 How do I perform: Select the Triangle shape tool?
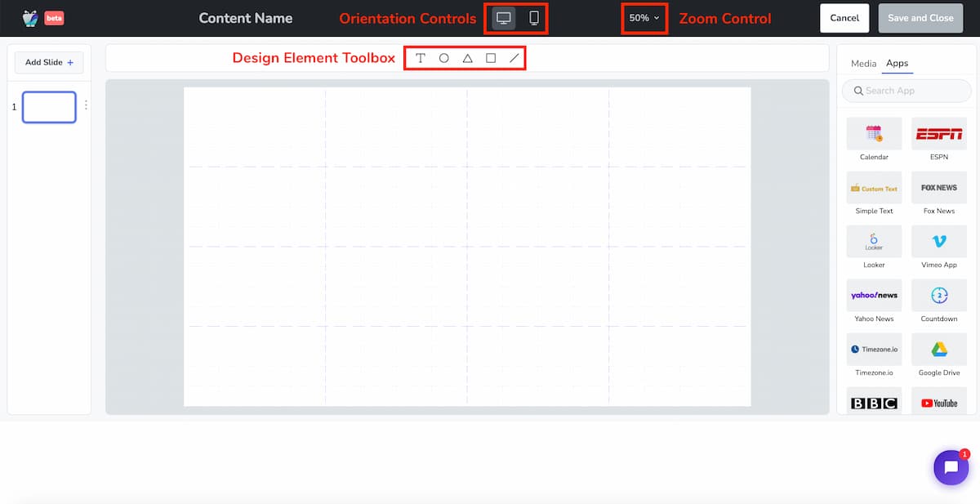pyautogui.click(x=467, y=58)
